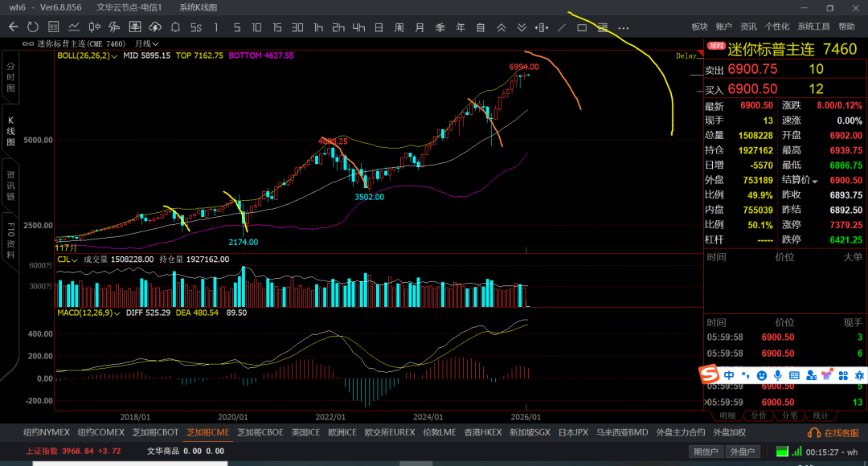
Task: Move to next contract double-down arrow
Action: click(522, 27)
